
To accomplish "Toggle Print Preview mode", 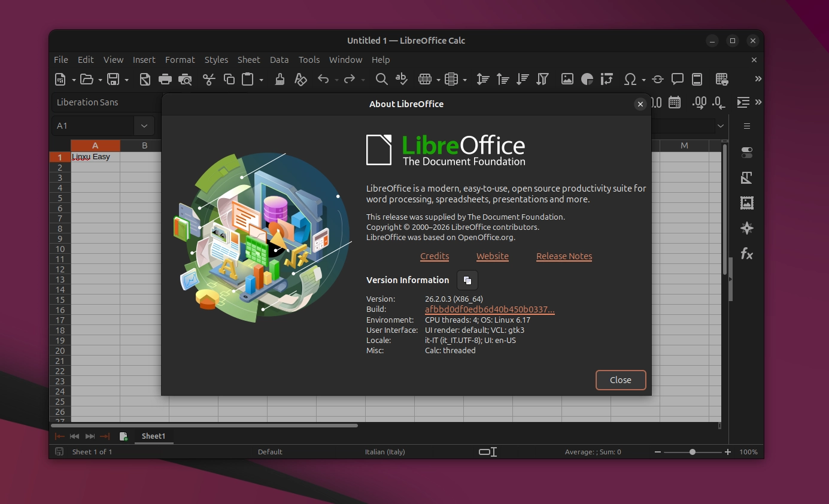I will coord(186,79).
